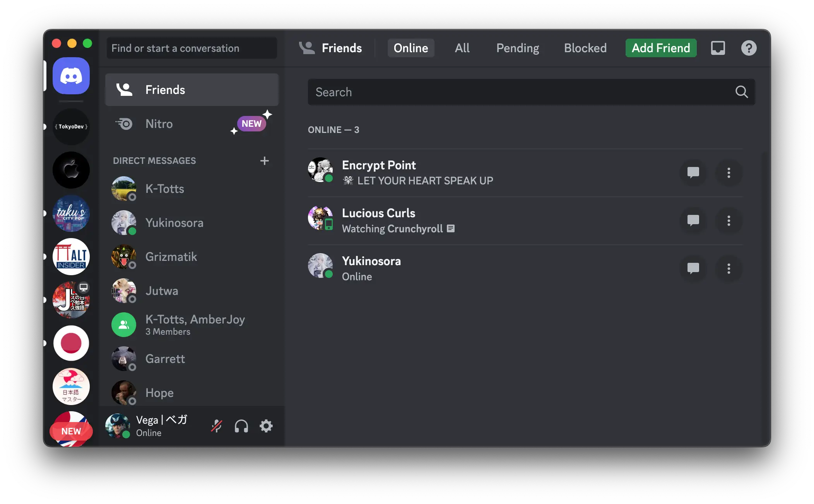Viewport: 814px width, 504px height.
Task: Open the TokyoDev server icon
Action: point(71,127)
